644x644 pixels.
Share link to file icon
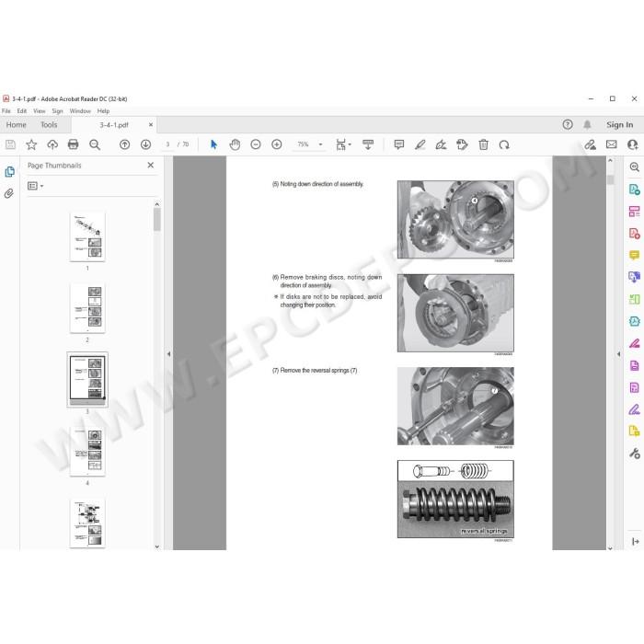[x=591, y=144]
